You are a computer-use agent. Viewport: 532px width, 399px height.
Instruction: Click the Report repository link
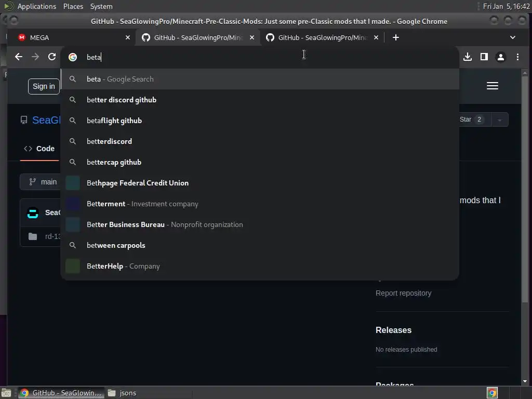[403, 293]
